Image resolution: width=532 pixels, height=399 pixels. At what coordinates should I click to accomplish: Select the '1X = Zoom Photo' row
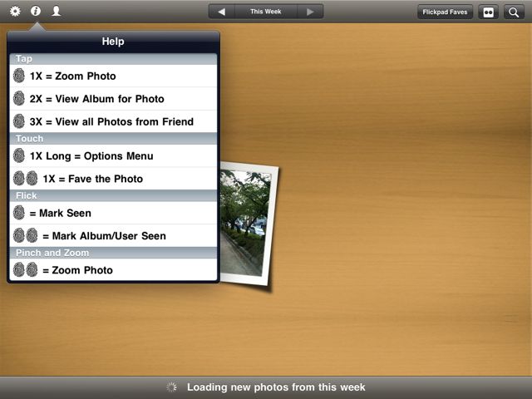tap(113, 76)
